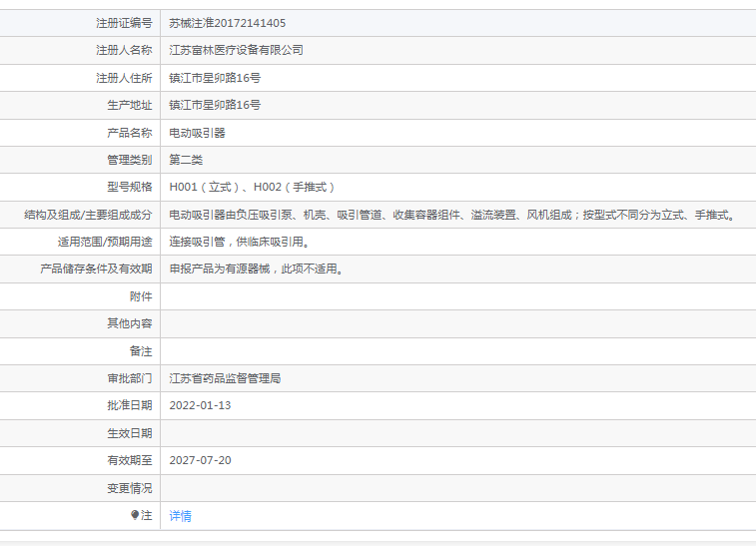Click the 注册人名称 label
This screenshot has height=546, width=756.
(x=124, y=50)
